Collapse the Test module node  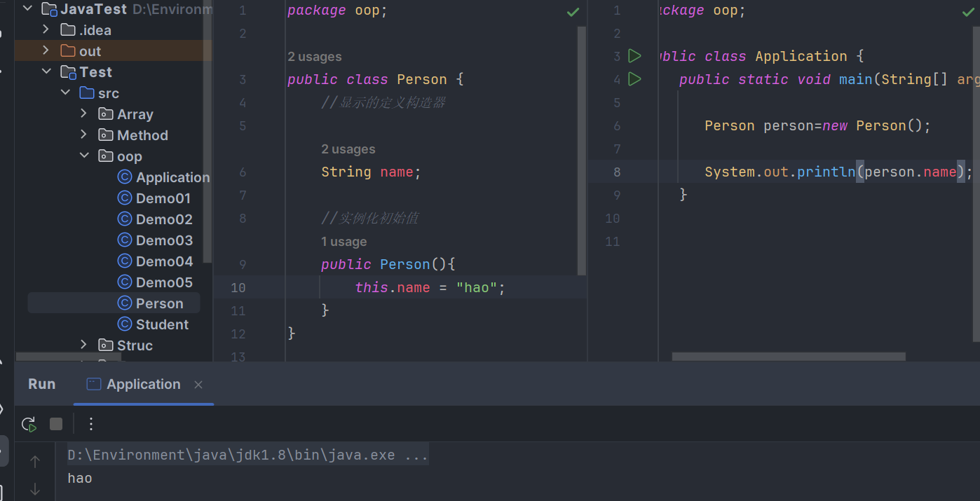click(x=46, y=72)
